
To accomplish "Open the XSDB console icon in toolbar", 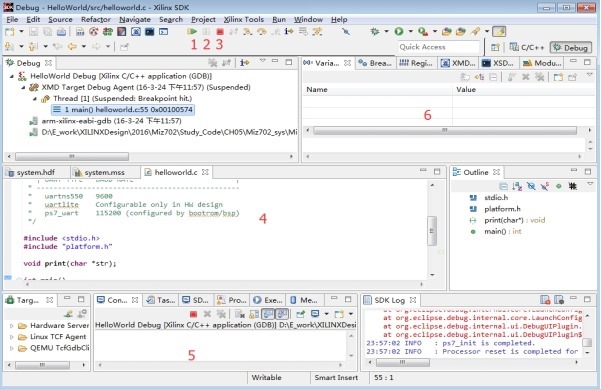I will 149,32.
